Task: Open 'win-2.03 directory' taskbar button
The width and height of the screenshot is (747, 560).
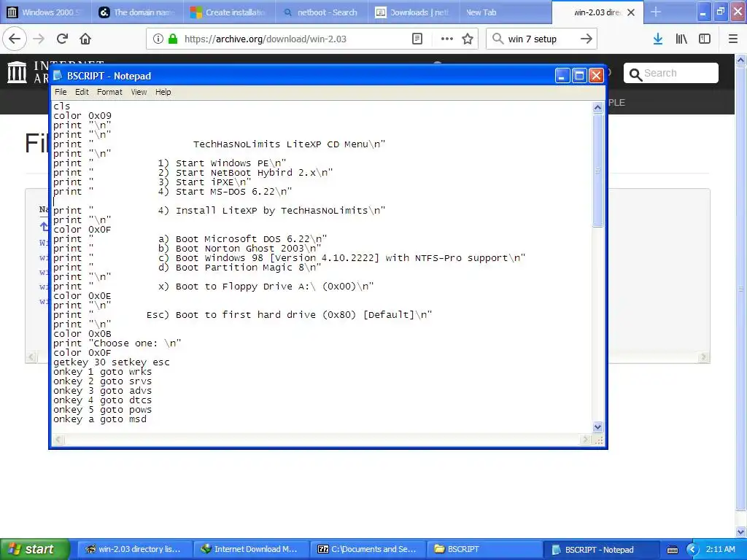Action: 134,550
